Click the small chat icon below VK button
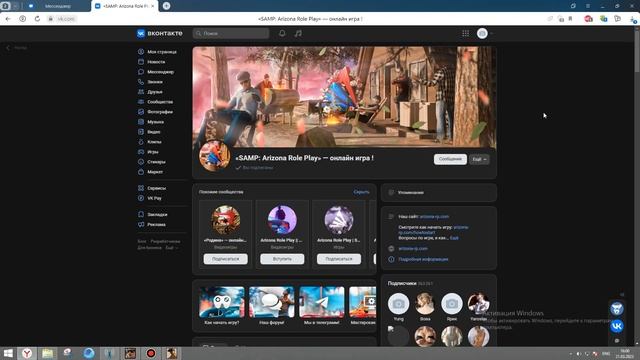The width and height of the screenshot is (640, 360). point(617,340)
